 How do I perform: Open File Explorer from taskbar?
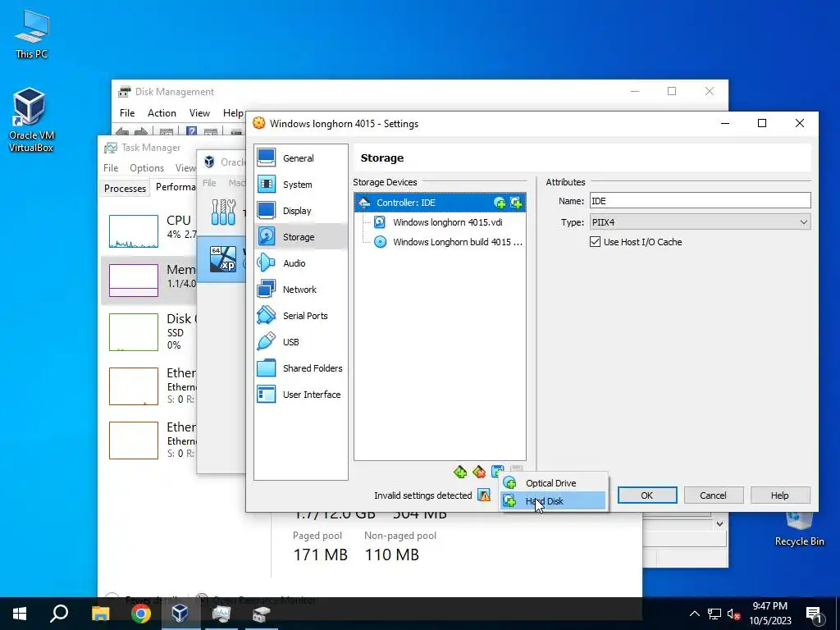pyautogui.click(x=100, y=614)
